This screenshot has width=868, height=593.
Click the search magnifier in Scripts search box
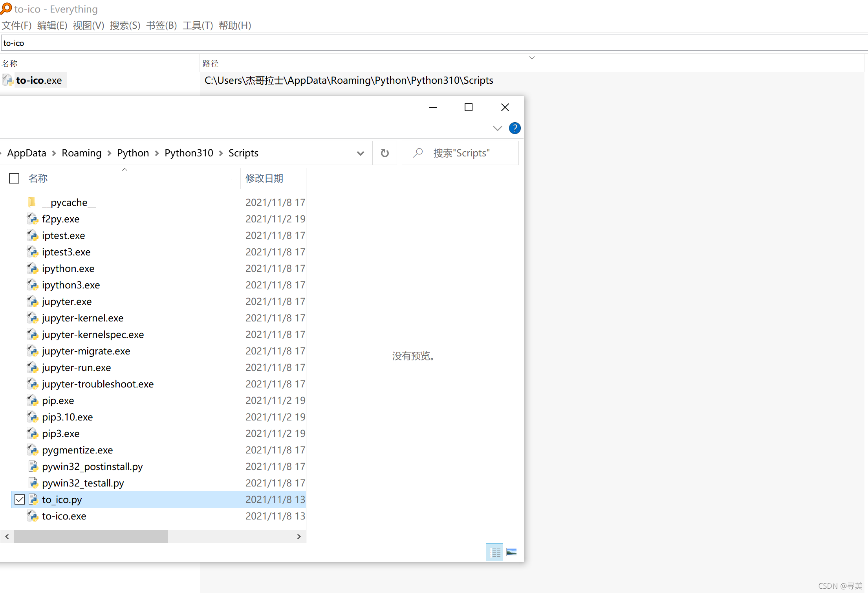pyautogui.click(x=418, y=153)
